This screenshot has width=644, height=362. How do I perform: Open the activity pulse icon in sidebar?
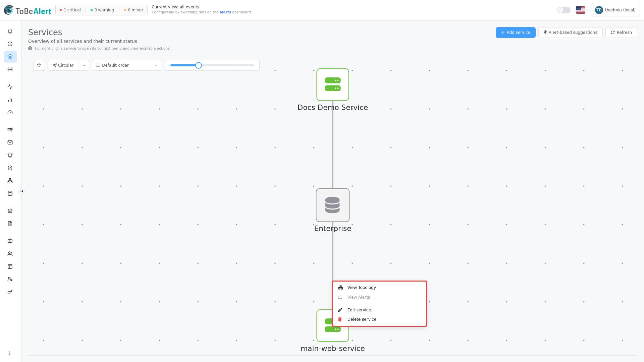coord(10,87)
